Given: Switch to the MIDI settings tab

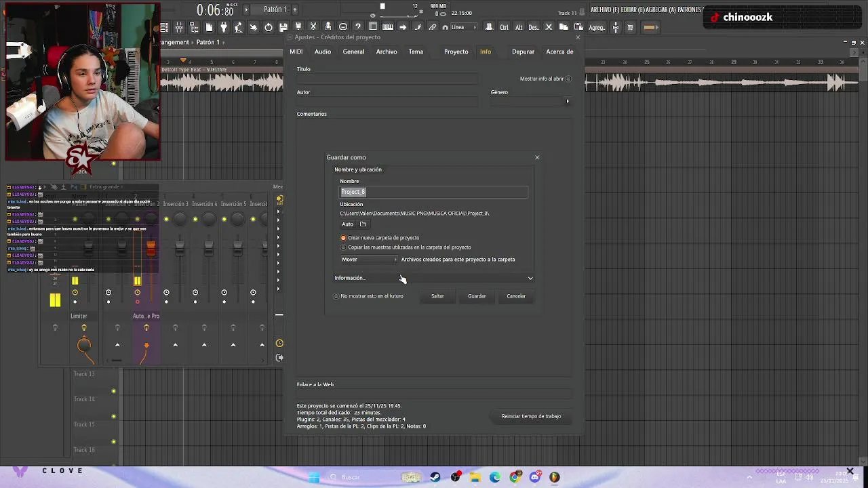Looking at the screenshot, I should 296,52.
